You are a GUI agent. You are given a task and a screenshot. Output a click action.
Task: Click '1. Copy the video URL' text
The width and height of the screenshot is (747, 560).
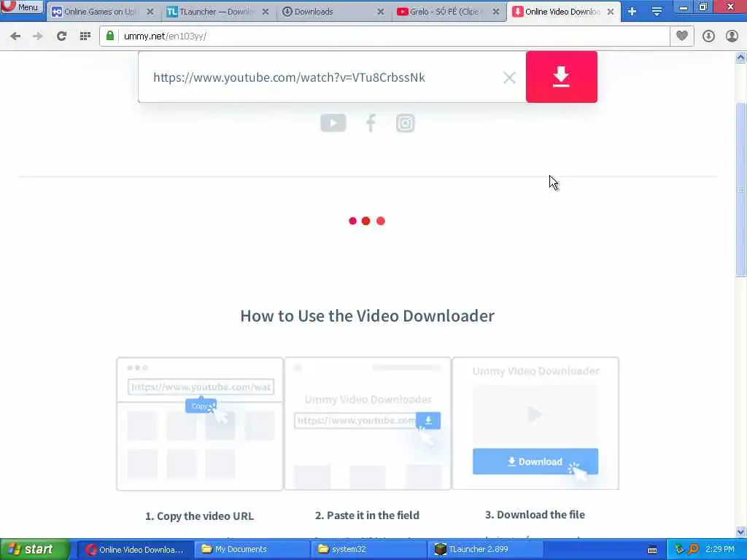click(200, 516)
